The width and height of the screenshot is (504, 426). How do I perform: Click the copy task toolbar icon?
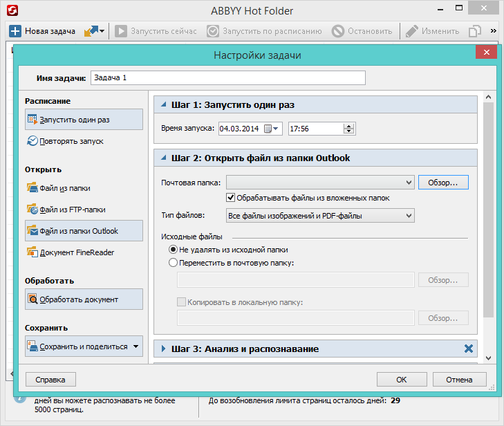pyautogui.click(x=475, y=31)
